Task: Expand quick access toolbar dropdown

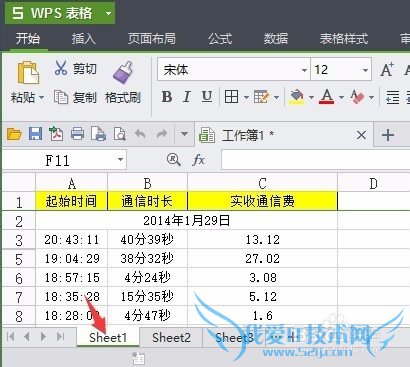Action: [184, 134]
